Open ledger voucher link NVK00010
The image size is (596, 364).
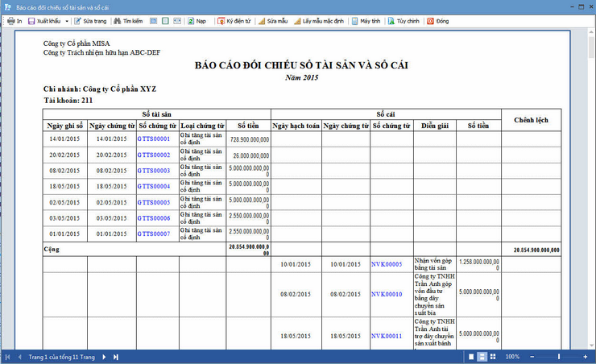pyautogui.click(x=387, y=294)
